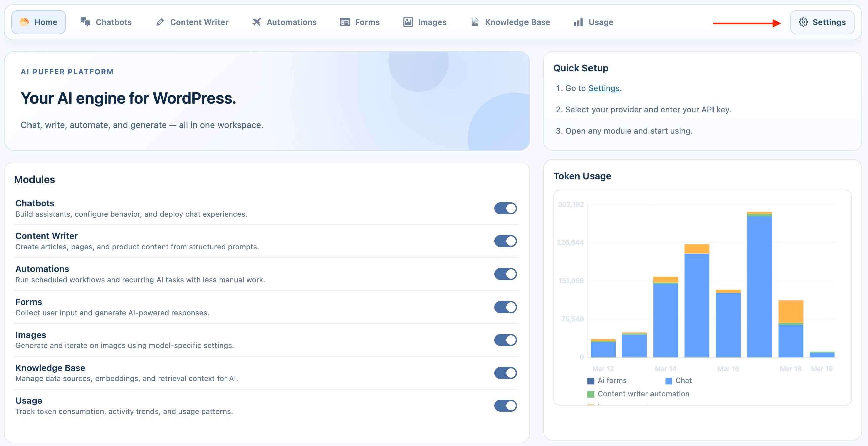Viewport: 868px width, 446px height.
Task: Turn off the Content Writer module
Action: pos(505,241)
